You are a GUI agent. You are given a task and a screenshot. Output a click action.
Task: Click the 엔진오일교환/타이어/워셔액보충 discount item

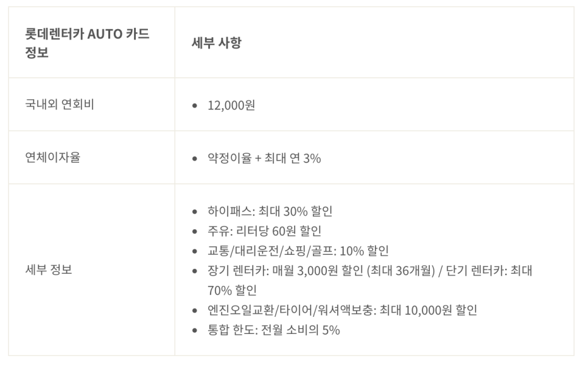(x=342, y=310)
